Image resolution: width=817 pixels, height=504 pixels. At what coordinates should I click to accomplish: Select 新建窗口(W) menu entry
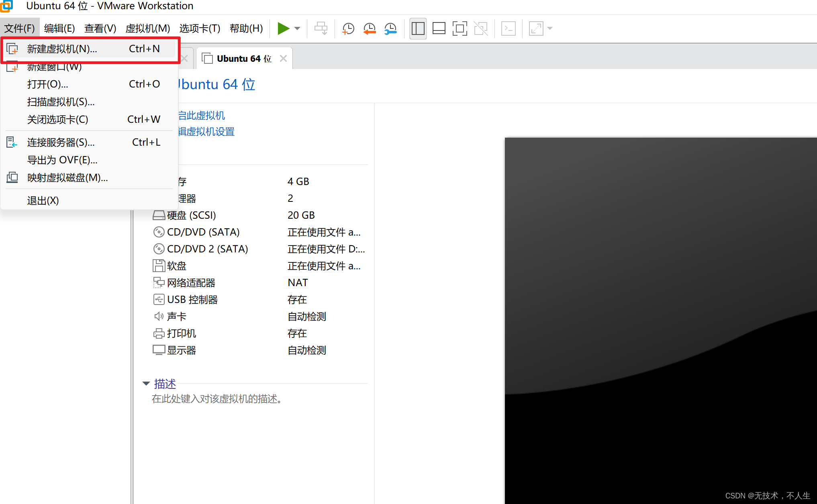pos(90,67)
